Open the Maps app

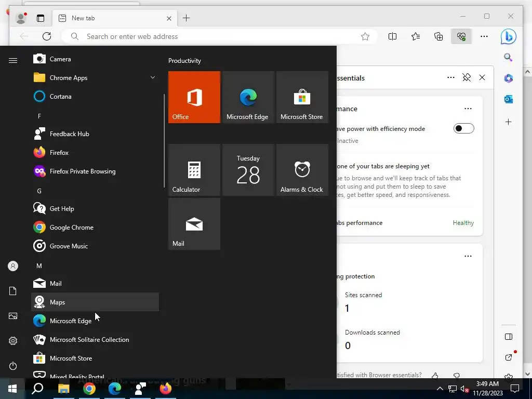click(x=95, y=302)
